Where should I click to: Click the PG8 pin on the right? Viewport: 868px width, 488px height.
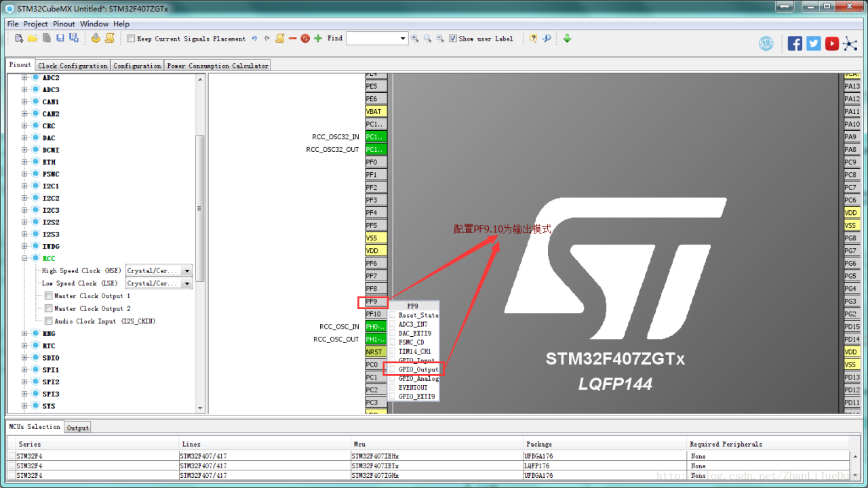(x=852, y=238)
